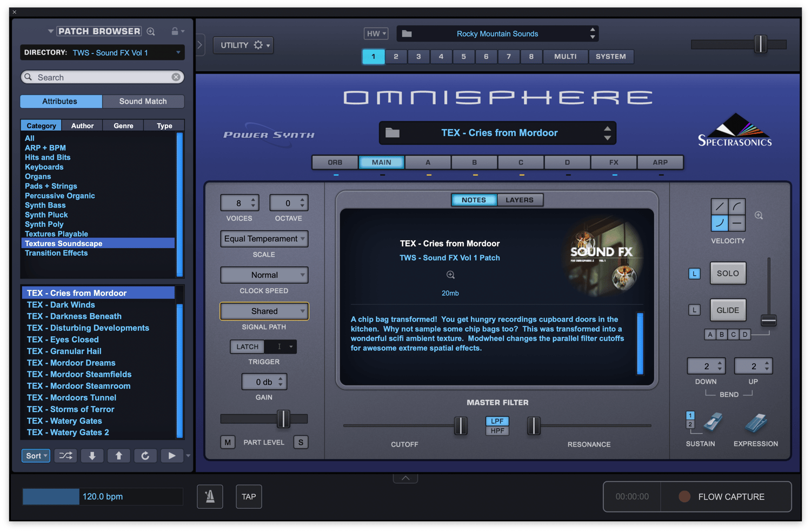The image size is (811, 532).
Task: Go to next patch with down arrow
Action: click(92, 456)
